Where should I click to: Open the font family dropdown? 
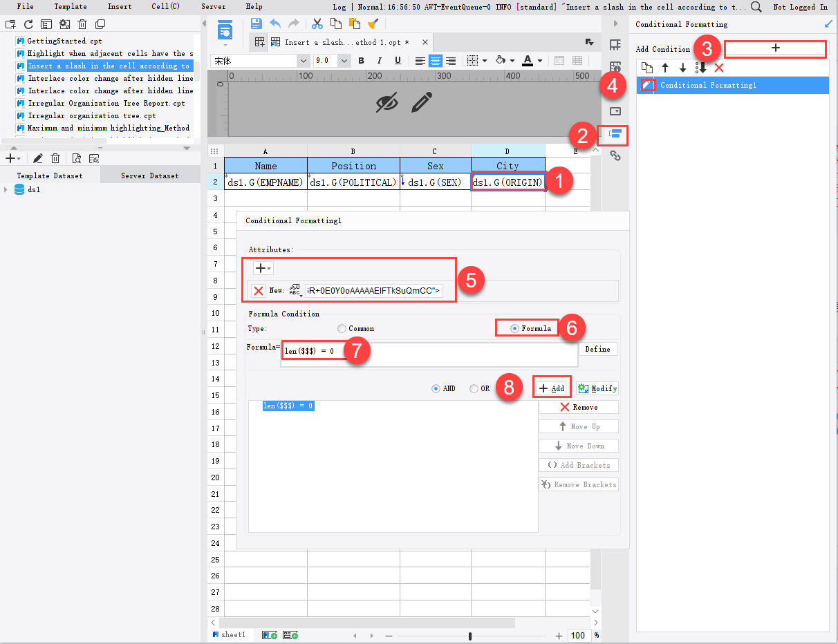(303, 60)
